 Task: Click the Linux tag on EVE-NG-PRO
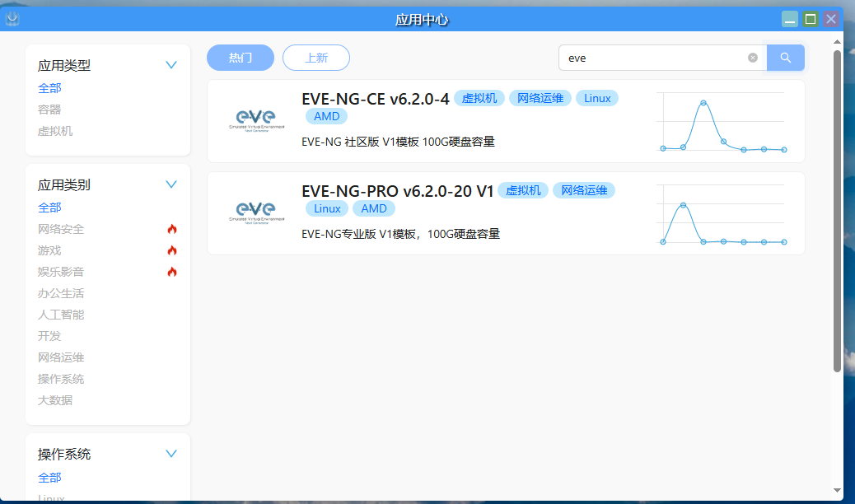click(327, 208)
